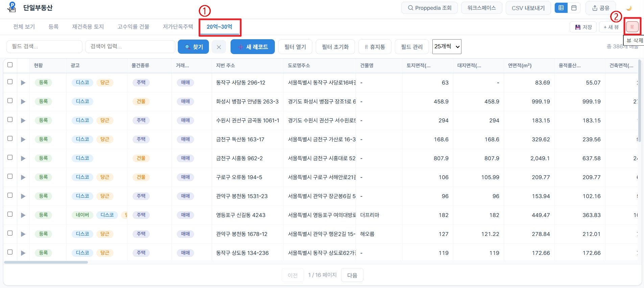
Task: Create a record with 새 레코드
Action: tap(253, 47)
